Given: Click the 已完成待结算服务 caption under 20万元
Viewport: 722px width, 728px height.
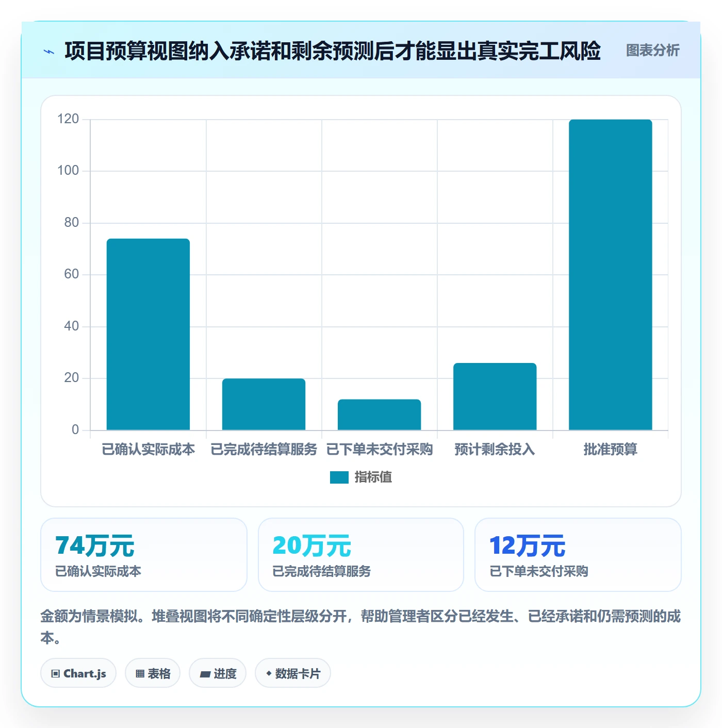Looking at the screenshot, I should pos(322,571).
